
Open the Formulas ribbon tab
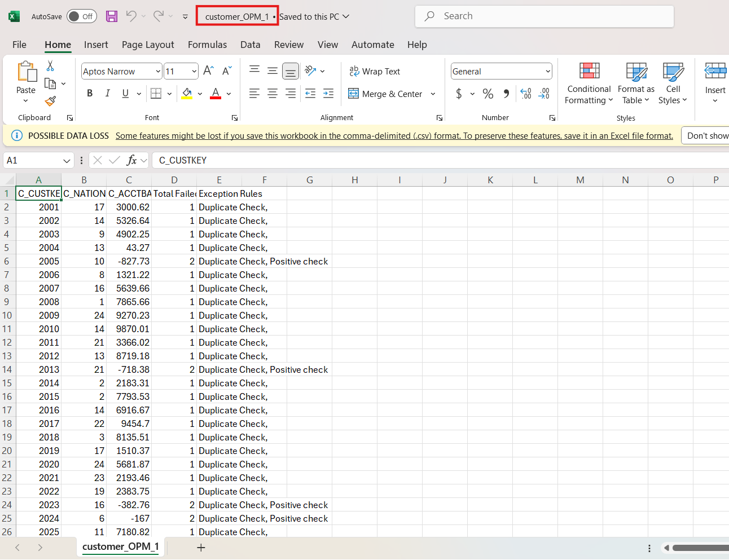coord(207,45)
